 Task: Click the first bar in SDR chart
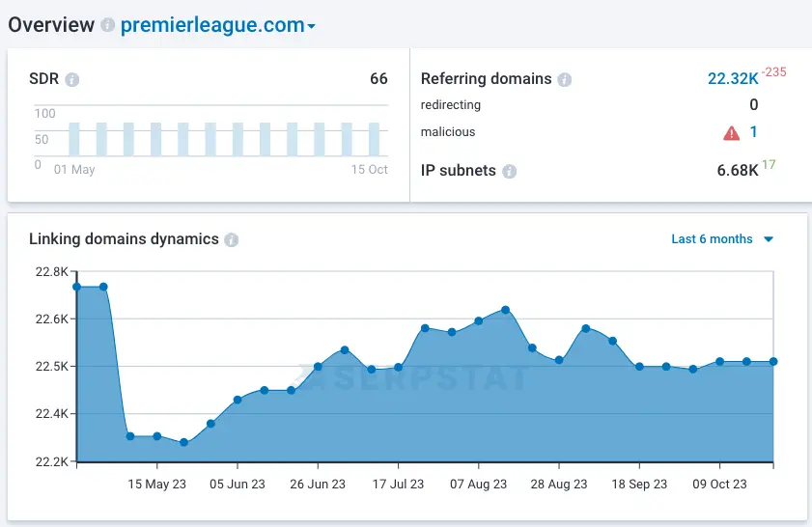click(73, 139)
